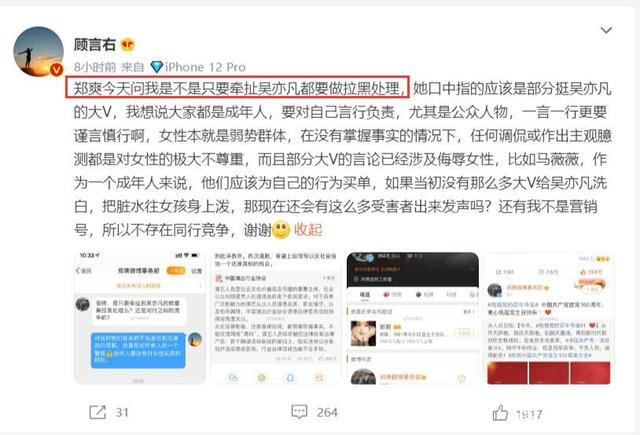640x435 pixels.
Task: Collapse the post with 收起
Action: coord(308,230)
